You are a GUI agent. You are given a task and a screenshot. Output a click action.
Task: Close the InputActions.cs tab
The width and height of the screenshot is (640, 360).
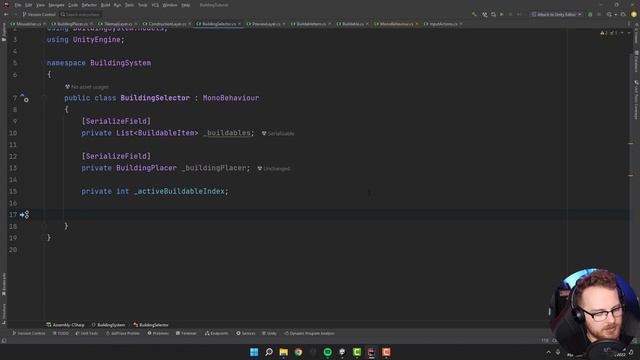461,24
